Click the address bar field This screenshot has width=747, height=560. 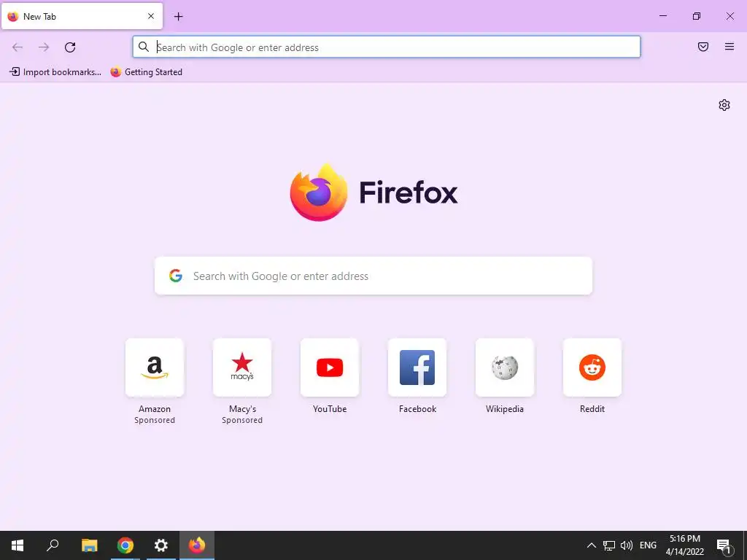tap(387, 47)
